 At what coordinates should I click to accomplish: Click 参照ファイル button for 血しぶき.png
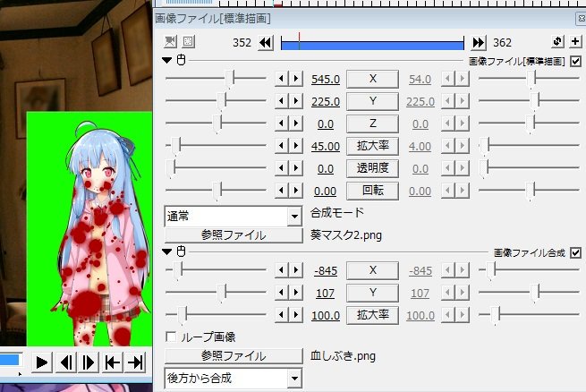point(234,355)
